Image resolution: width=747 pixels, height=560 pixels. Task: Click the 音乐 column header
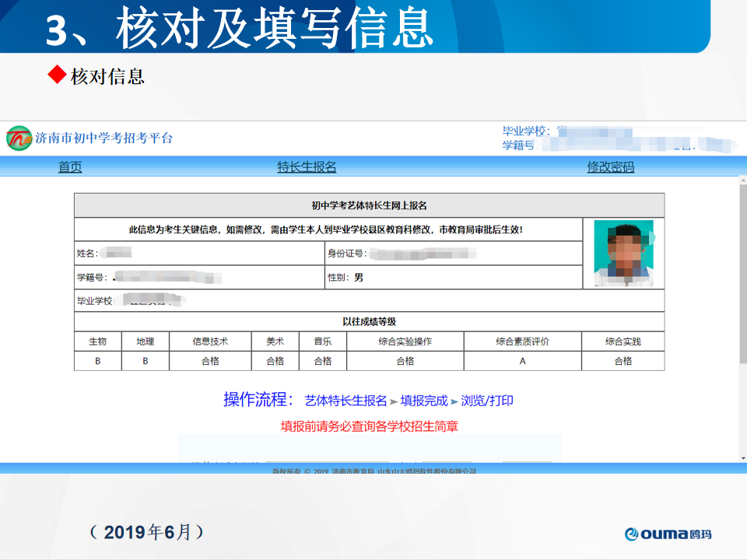pos(322,341)
